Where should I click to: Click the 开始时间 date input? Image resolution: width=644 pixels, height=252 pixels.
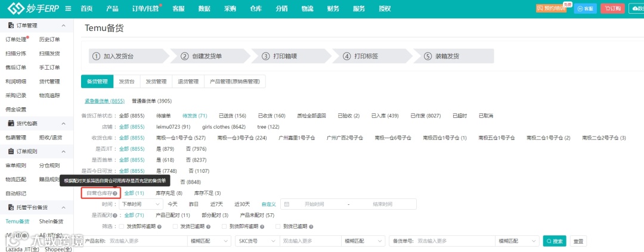[x=314, y=204]
